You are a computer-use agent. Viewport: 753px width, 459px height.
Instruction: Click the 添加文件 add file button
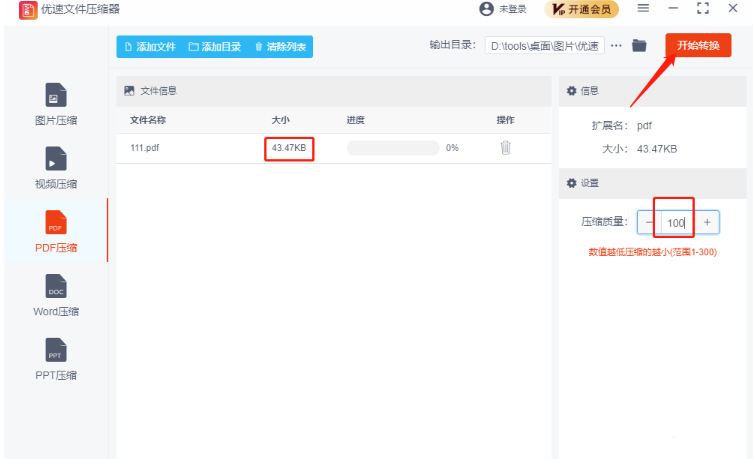[x=150, y=47]
